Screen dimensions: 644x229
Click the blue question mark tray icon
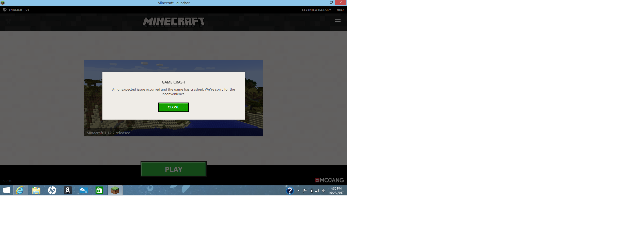[x=290, y=190]
